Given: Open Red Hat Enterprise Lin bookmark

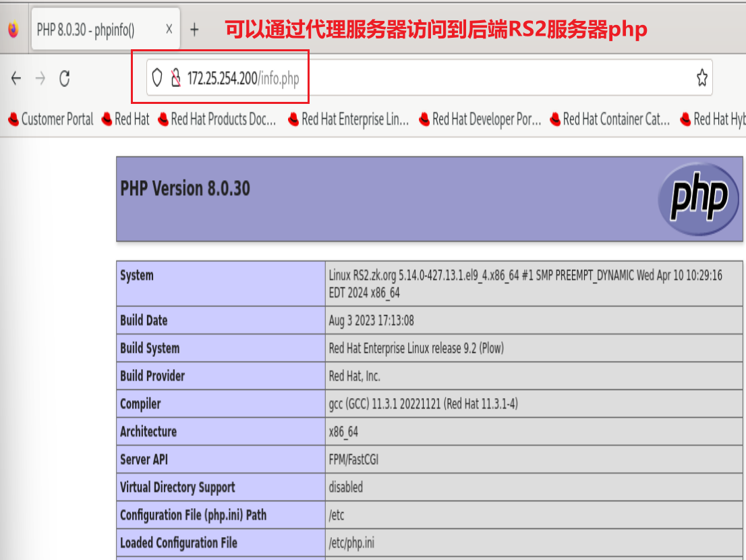Looking at the screenshot, I should pos(348,119).
